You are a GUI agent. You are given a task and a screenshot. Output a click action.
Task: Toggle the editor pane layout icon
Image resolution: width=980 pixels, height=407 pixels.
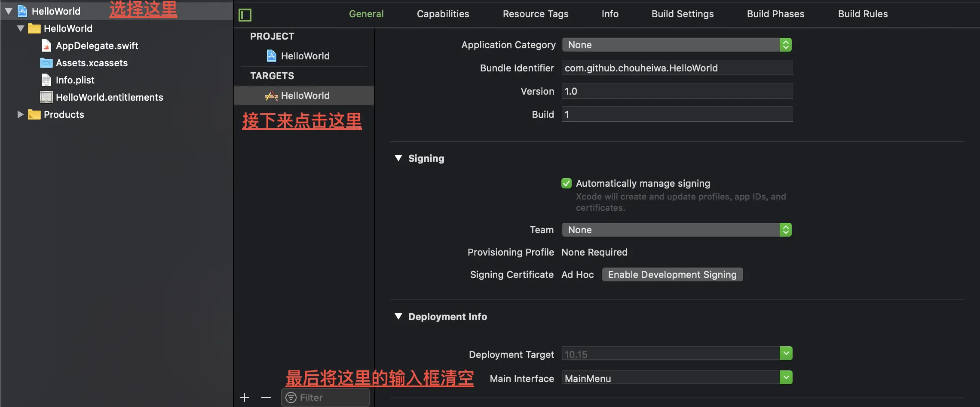[x=245, y=14]
